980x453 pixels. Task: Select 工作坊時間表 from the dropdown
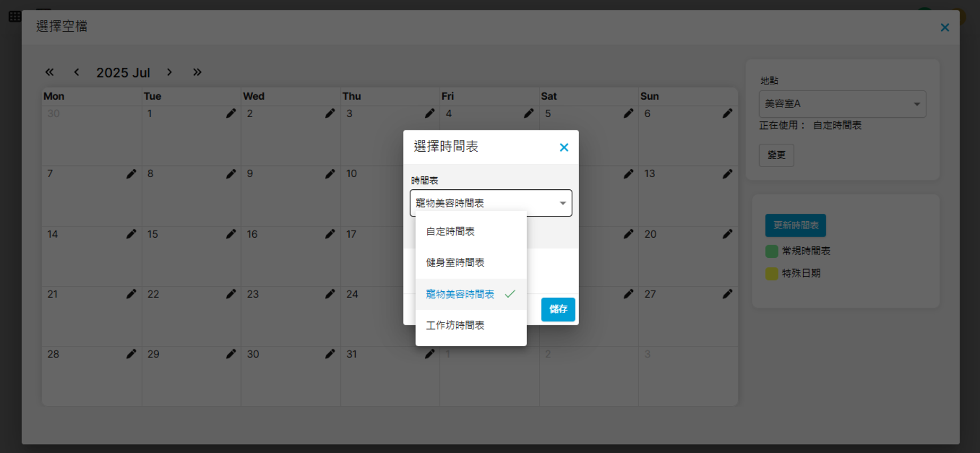pyautogui.click(x=455, y=325)
